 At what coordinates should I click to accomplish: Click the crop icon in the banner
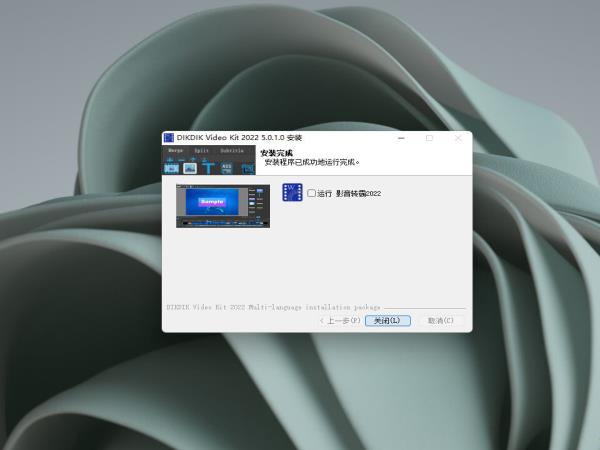pyautogui.click(x=246, y=167)
